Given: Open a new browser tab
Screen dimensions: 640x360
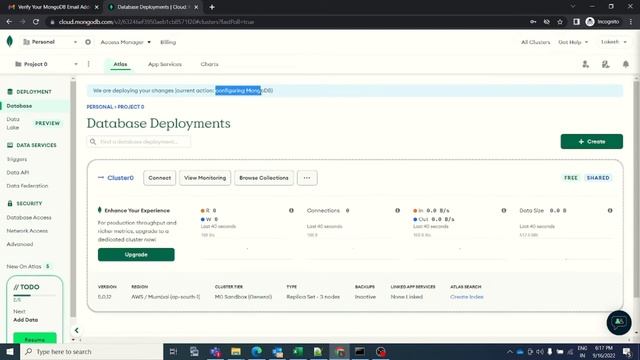Looking at the screenshot, I should pyautogui.click(x=212, y=7).
